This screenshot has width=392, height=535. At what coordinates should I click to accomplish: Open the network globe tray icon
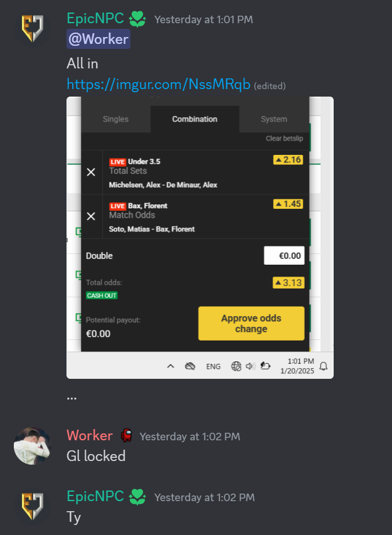click(236, 366)
